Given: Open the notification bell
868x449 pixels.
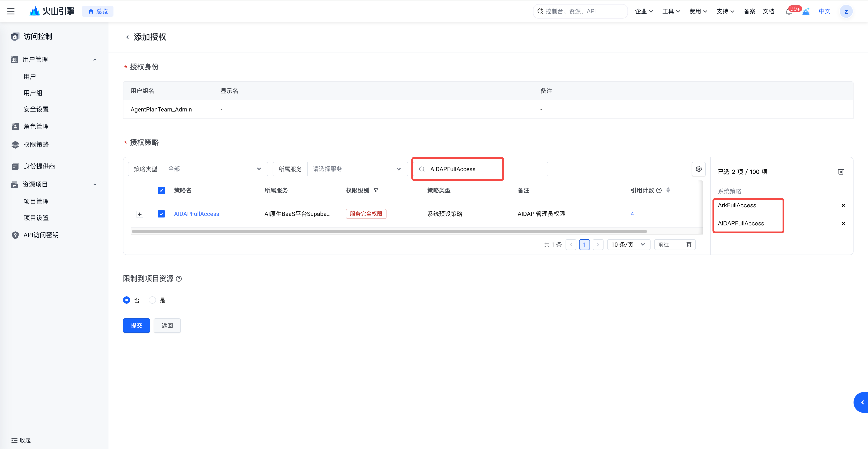Looking at the screenshot, I should (x=788, y=12).
